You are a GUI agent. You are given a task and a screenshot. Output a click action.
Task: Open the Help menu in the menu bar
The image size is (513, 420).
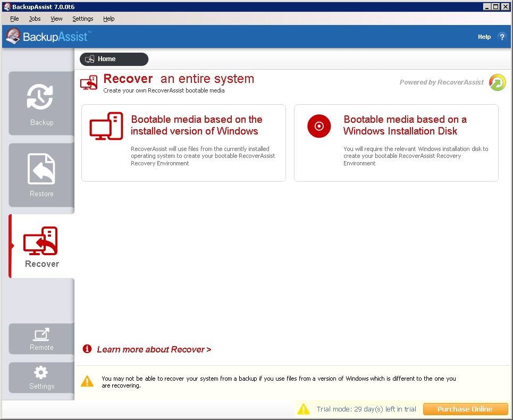point(108,19)
